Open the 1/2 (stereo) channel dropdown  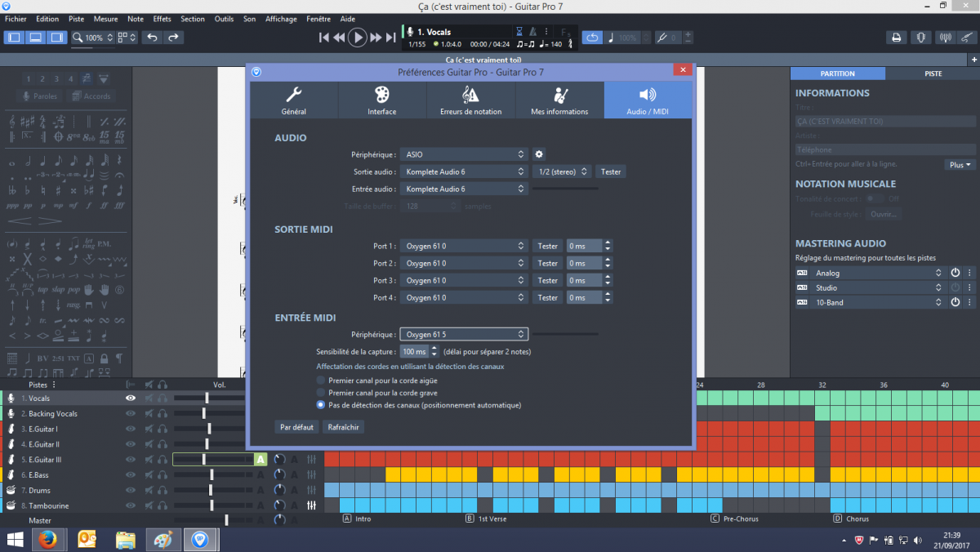(563, 171)
